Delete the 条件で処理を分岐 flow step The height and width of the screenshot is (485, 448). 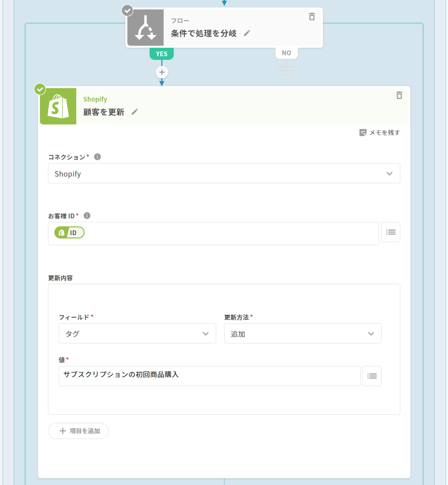click(312, 17)
